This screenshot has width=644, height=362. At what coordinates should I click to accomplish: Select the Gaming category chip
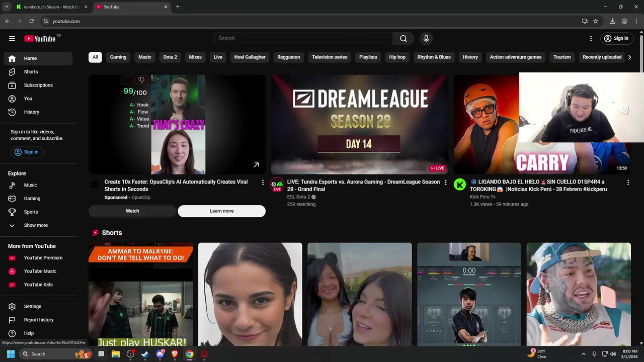118,57
